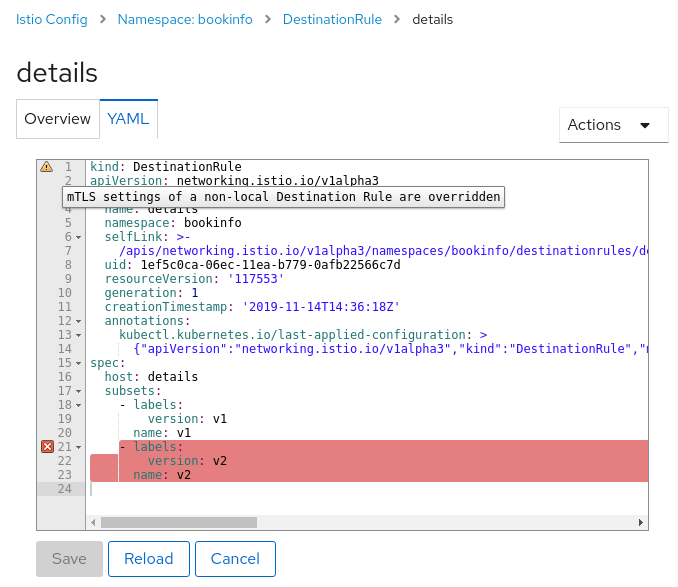Screen dimensions: 678x587
Task: Place cursor on empty line 24
Action: (x=367, y=489)
